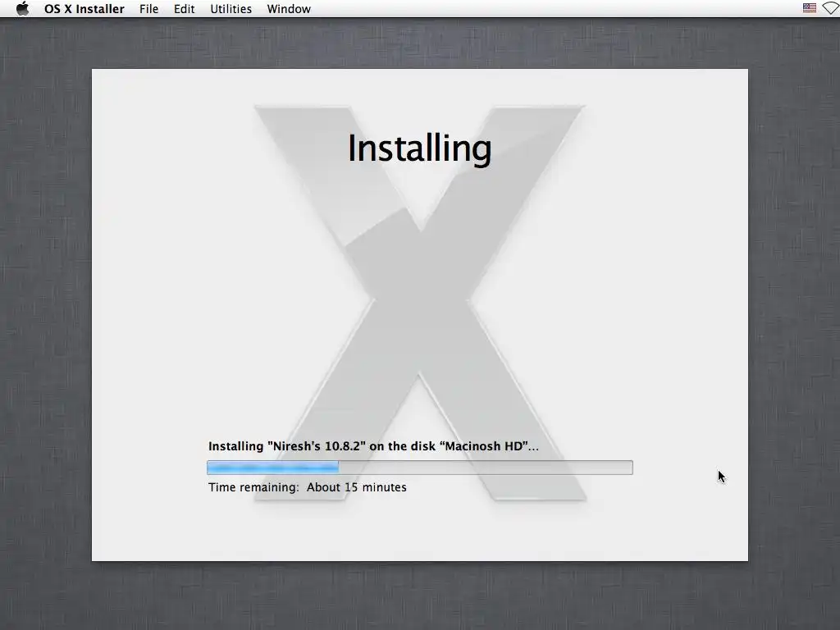Open the Edit menu
Image resolution: width=840 pixels, height=630 pixels.
tap(185, 9)
